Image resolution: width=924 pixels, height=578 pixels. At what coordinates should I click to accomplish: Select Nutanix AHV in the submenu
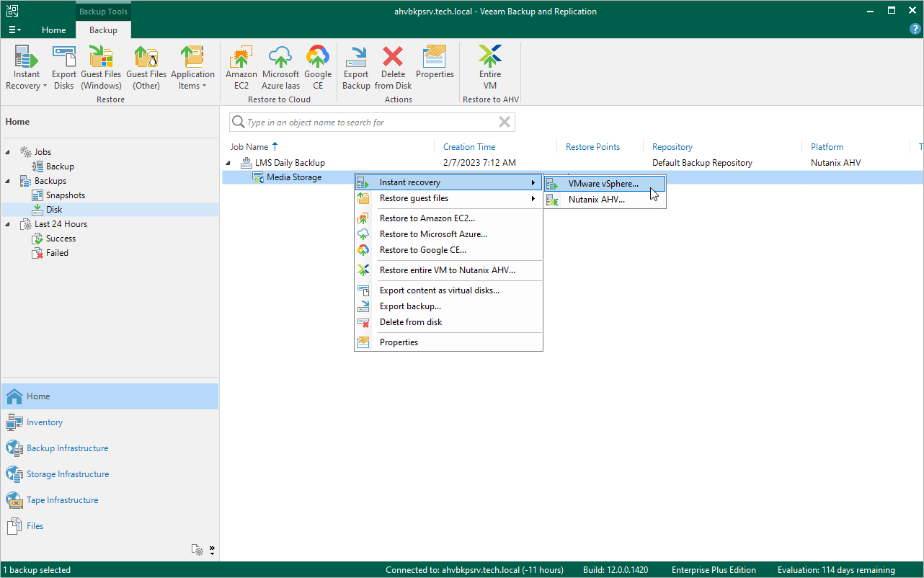(x=605, y=200)
